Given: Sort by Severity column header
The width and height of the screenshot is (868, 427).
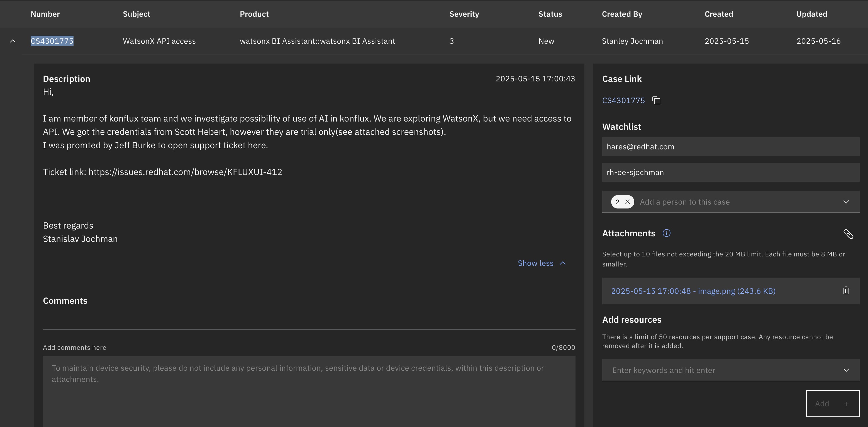Looking at the screenshot, I should click(x=464, y=14).
